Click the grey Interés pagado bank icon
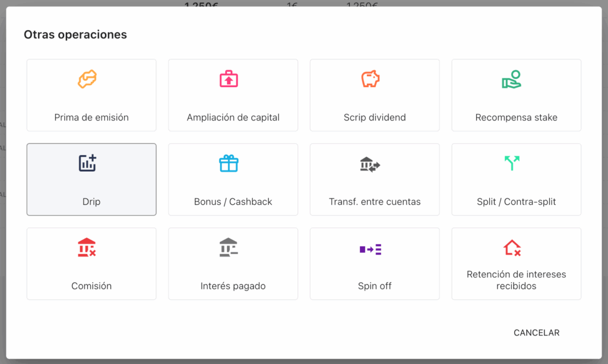The width and height of the screenshot is (608, 364). point(229,248)
